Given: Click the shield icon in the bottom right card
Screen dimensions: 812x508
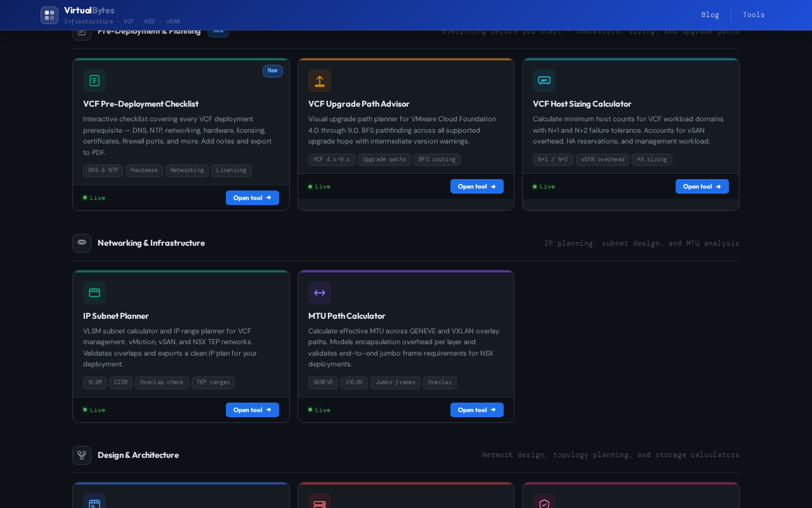Looking at the screenshot, I should [x=544, y=504].
